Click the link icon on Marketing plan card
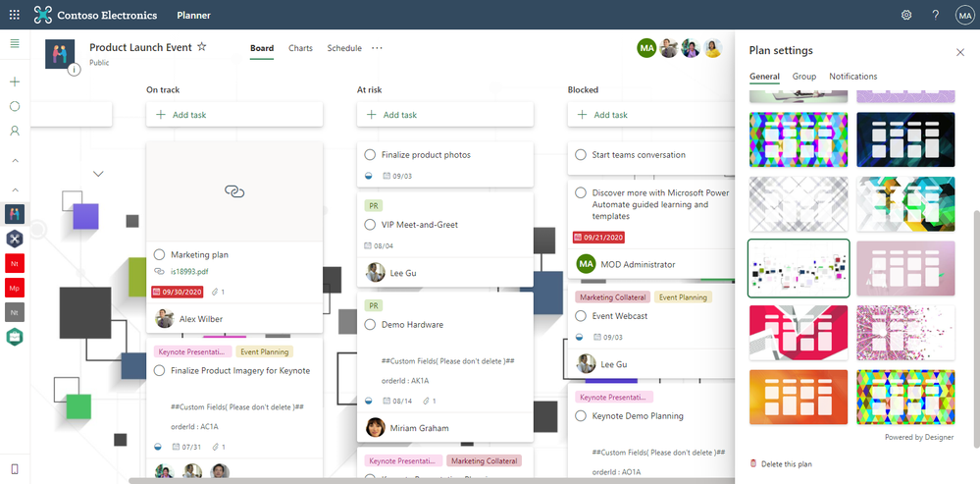The image size is (980, 484). tap(234, 191)
